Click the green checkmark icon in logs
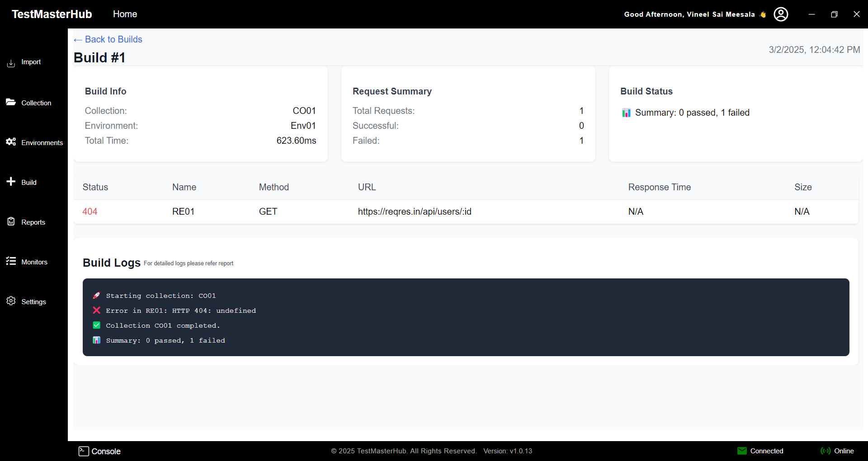Viewport: 868px width, 461px height. pyautogui.click(x=96, y=325)
